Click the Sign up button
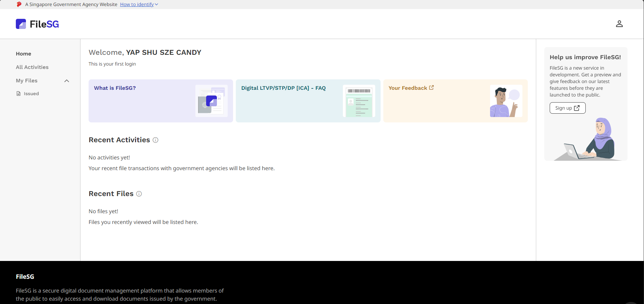This screenshot has width=644, height=304. pyautogui.click(x=567, y=108)
